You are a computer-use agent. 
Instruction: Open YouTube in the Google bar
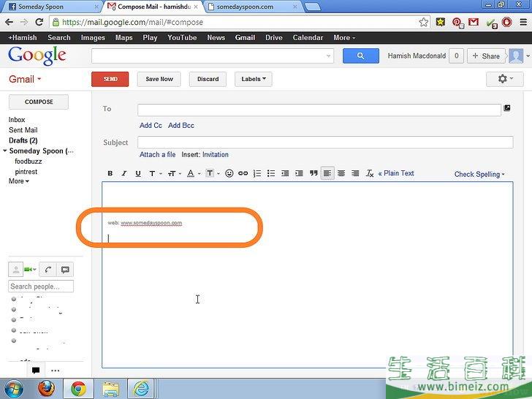(182, 38)
